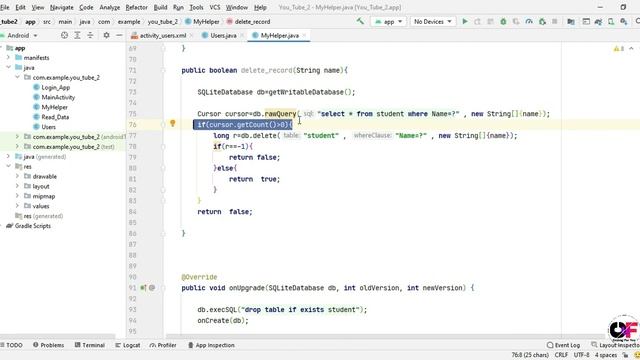Image resolution: width=640 pixels, height=360 pixels.
Task: Click the yellow lightbulb intention icon
Action: point(173,123)
